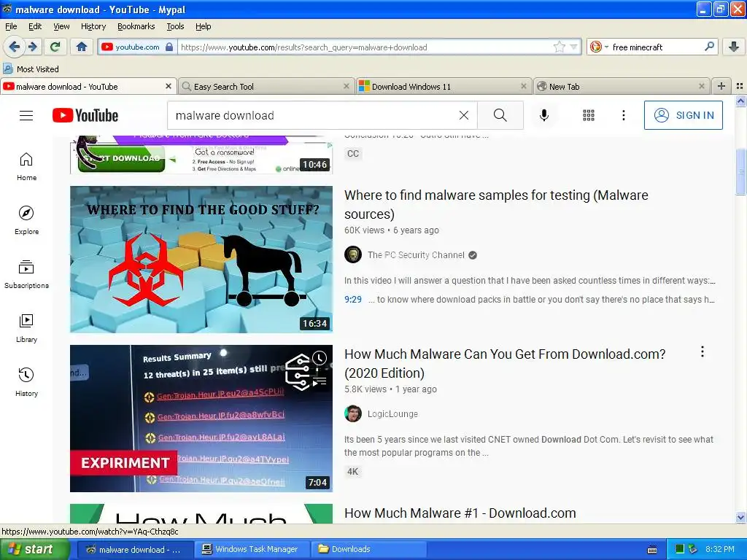The height and width of the screenshot is (560, 747).
Task: Toggle YouTube hamburger guide menu
Action: coord(26,115)
